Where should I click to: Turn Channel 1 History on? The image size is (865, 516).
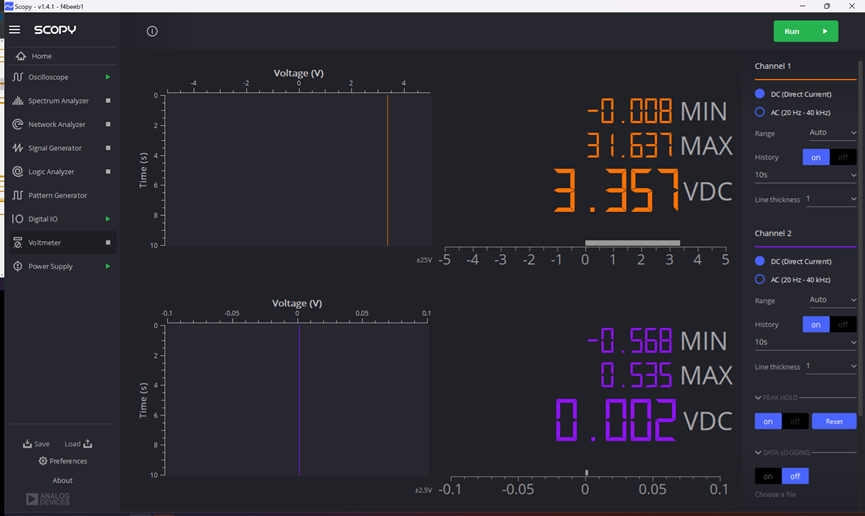click(x=816, y=157)
